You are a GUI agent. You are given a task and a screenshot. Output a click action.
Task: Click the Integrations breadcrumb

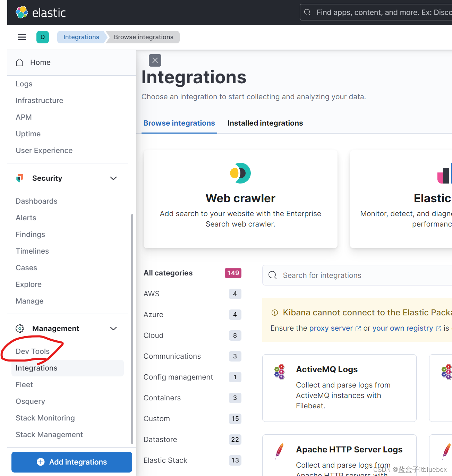click(82, 37)
